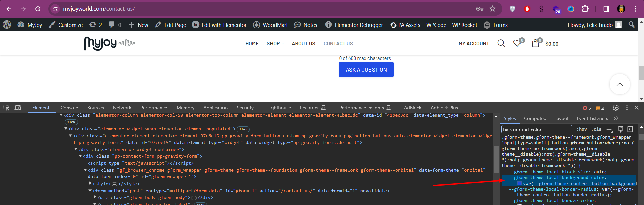The height and width of the screenshot is (205, 644).
Task: Switch to the Sources tab
Action: coord(96,108)
